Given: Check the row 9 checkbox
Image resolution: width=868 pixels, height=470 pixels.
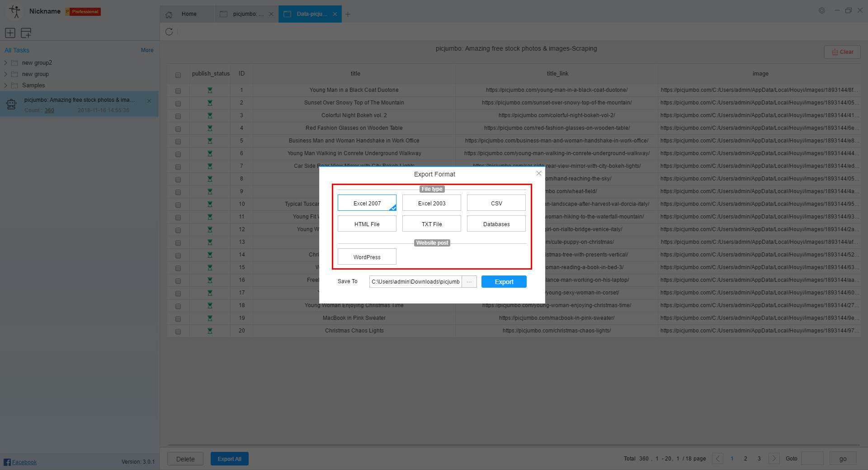Looking at the screenshot, I should point(178,192).
